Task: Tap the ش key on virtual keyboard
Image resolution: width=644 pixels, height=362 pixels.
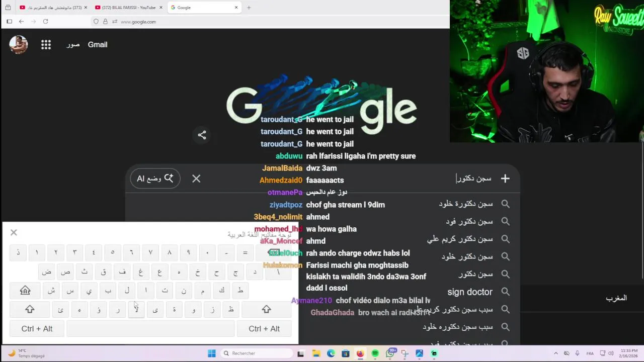Action: pos(51,291)
